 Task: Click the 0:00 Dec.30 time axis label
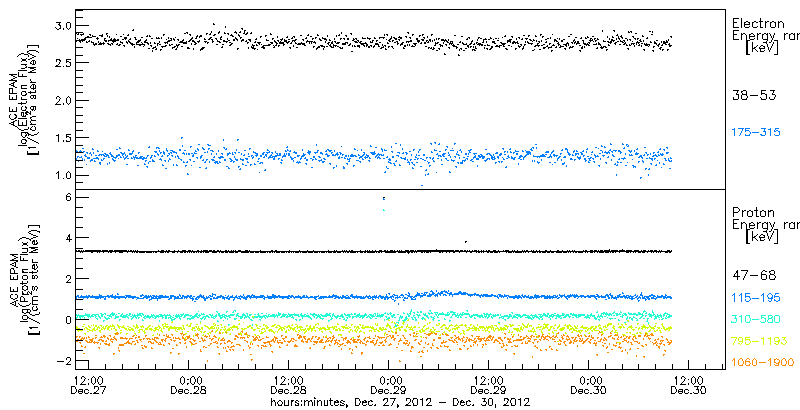589,385
